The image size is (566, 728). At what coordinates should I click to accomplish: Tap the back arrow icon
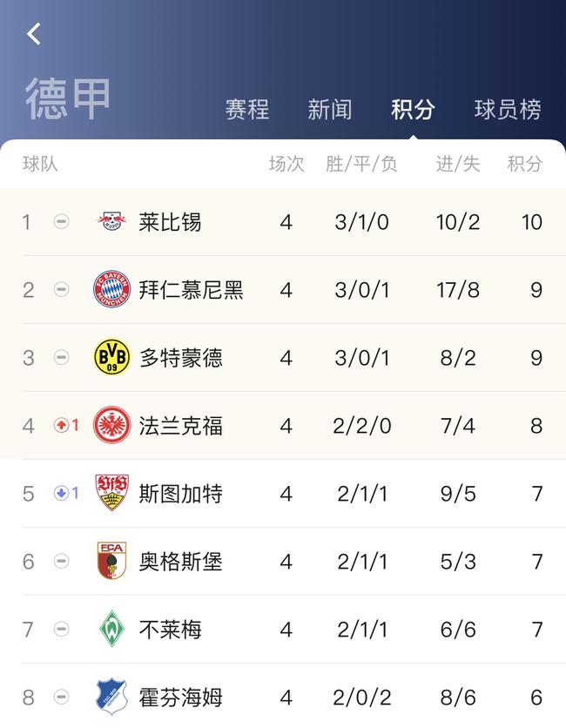coord(34,34)
